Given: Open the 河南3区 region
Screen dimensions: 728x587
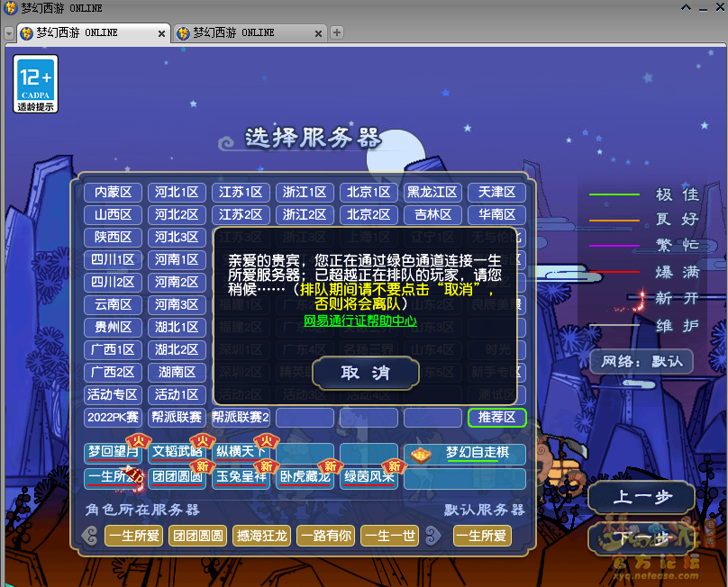Looking at the screenshot, I should [x=177, y=304].
